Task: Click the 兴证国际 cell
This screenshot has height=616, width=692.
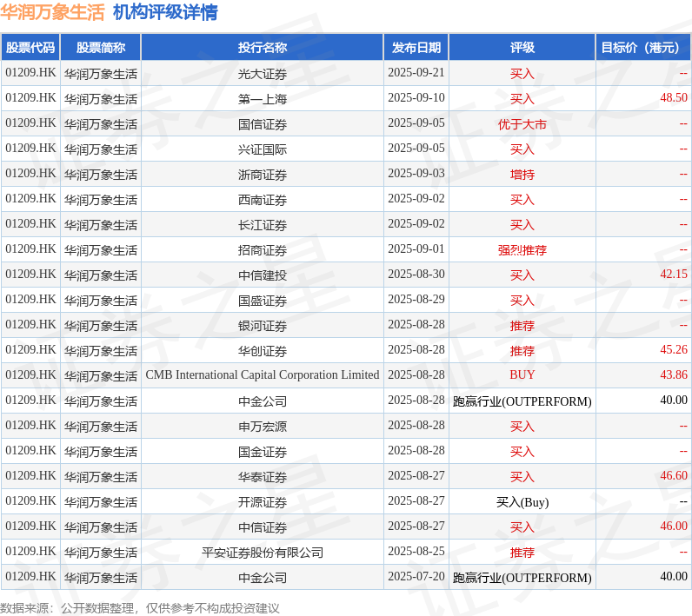Action: pyautogui.click(x=263, y=149)
